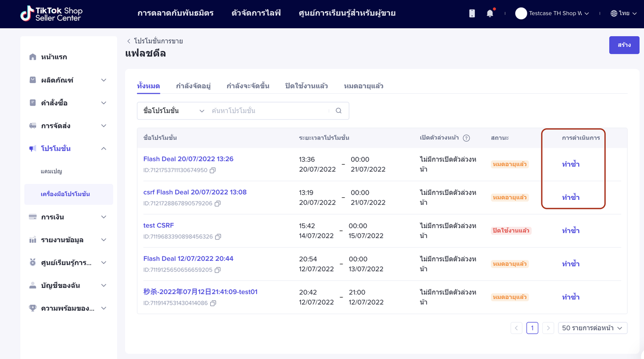The height and width of the screenshot is (359, 644).
Task: Click the สร้าง create button
Action: (624, 45)
